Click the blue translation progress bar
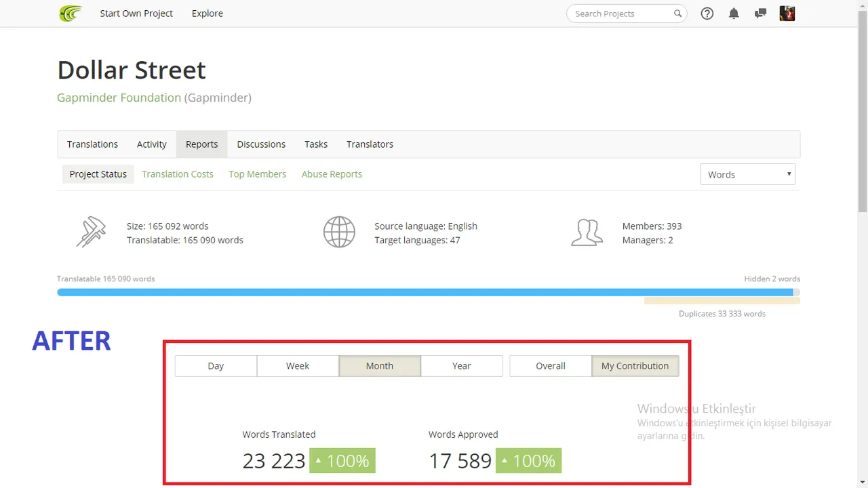868x488 pixels. (x=425, y=292)
